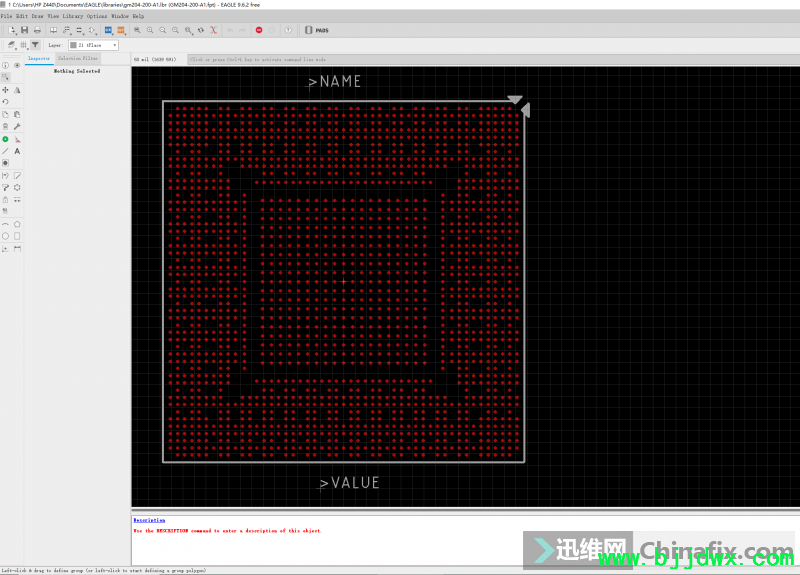Click the >NAME text on canvas
This screenshot has width=800, height=575.
pos(335,82)
